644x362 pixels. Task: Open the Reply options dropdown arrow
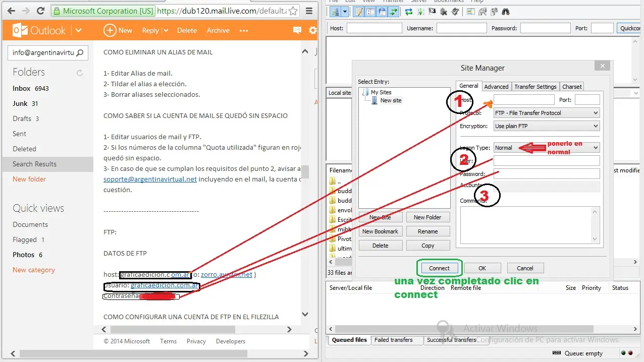click(x=166, y=31)
